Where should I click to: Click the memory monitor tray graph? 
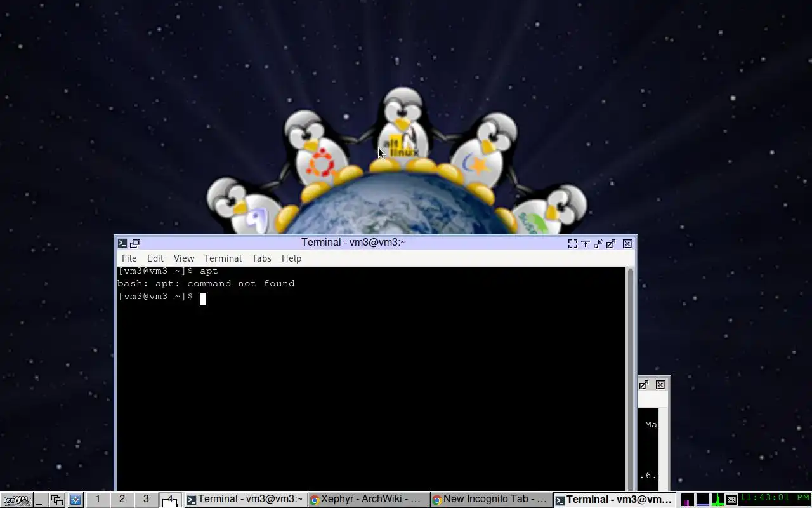[702, 500]
